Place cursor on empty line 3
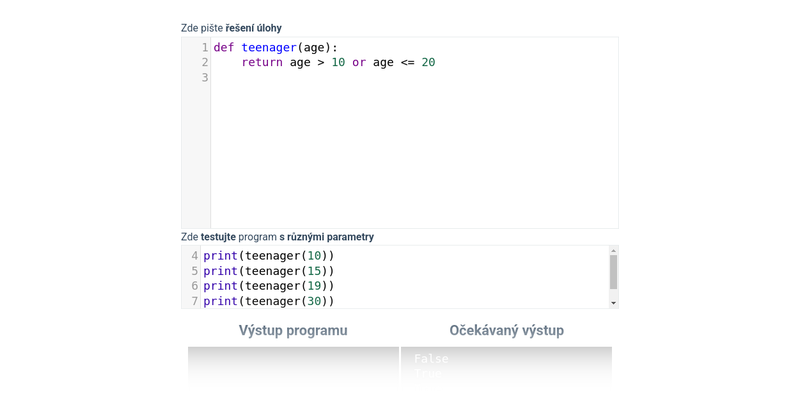This screenshot has height=400, width=800. coord(400,77)
